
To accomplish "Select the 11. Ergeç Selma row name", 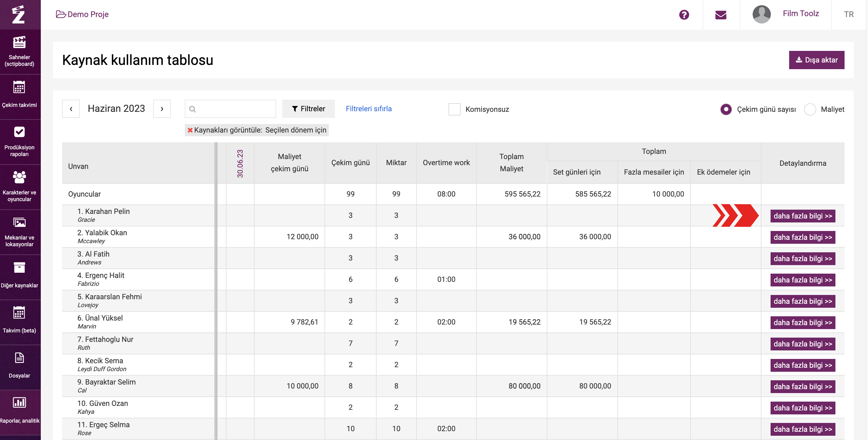I will coord(104,424).
